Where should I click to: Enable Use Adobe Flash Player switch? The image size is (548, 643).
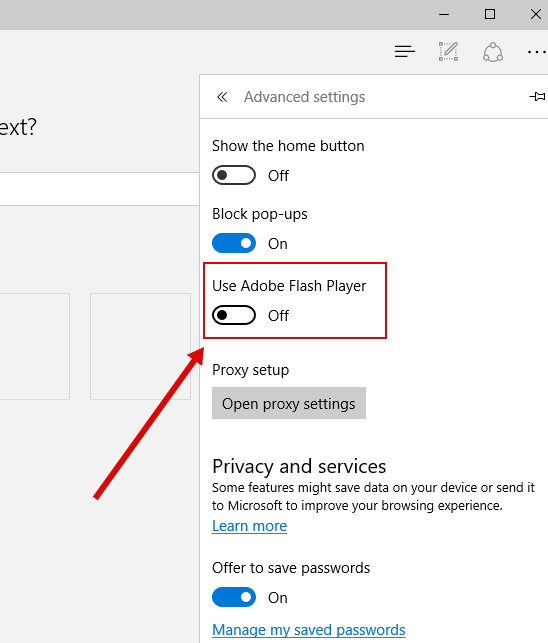pos(234,315)
